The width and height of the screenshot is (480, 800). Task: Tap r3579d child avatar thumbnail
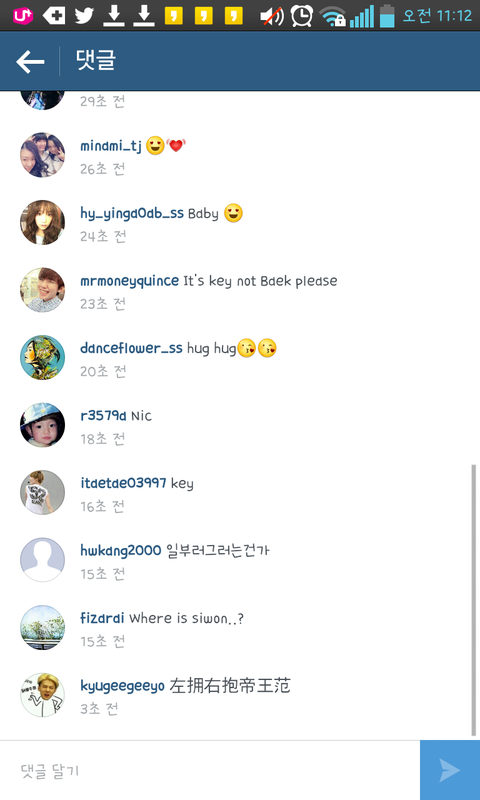click(42, 424)
